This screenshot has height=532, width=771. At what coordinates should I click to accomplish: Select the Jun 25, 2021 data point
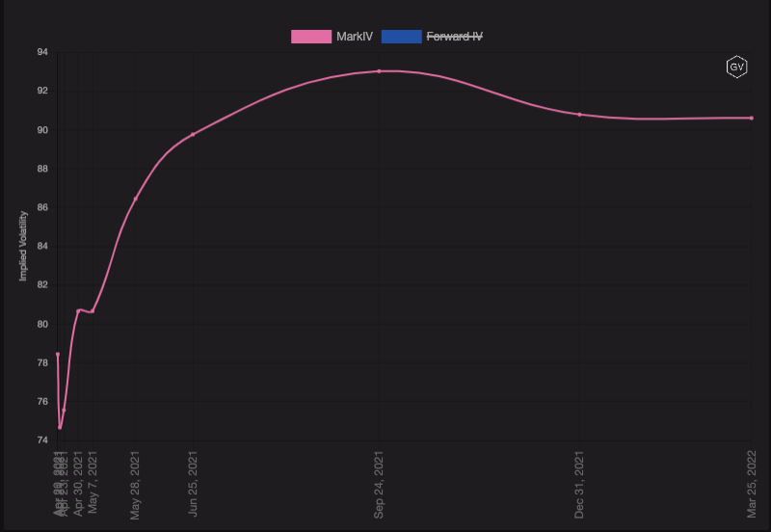pos(193,134)
